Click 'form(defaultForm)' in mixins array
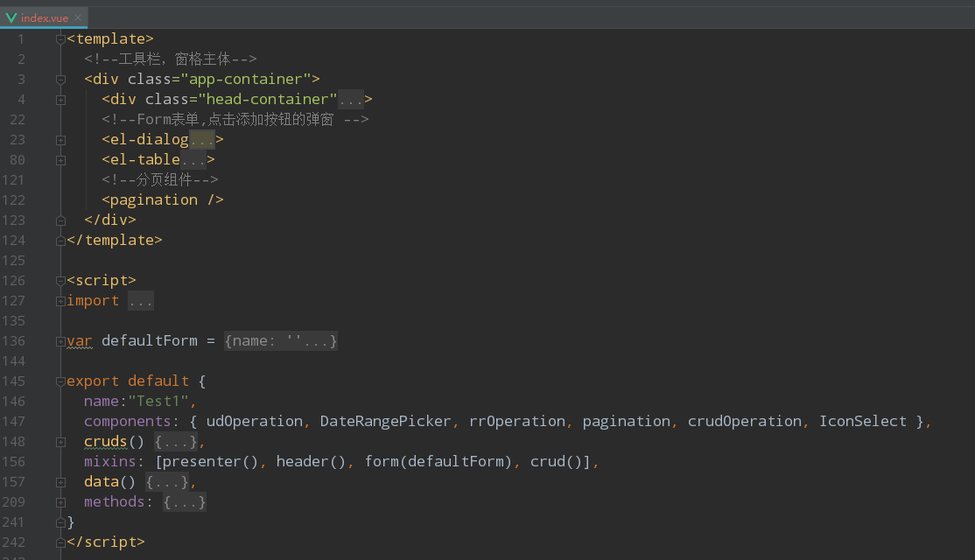The width and height of the screenshot is (975, 560). tap(438, 462)
